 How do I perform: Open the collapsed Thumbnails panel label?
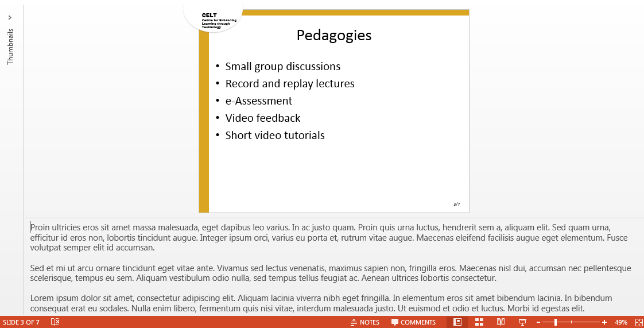10,47
